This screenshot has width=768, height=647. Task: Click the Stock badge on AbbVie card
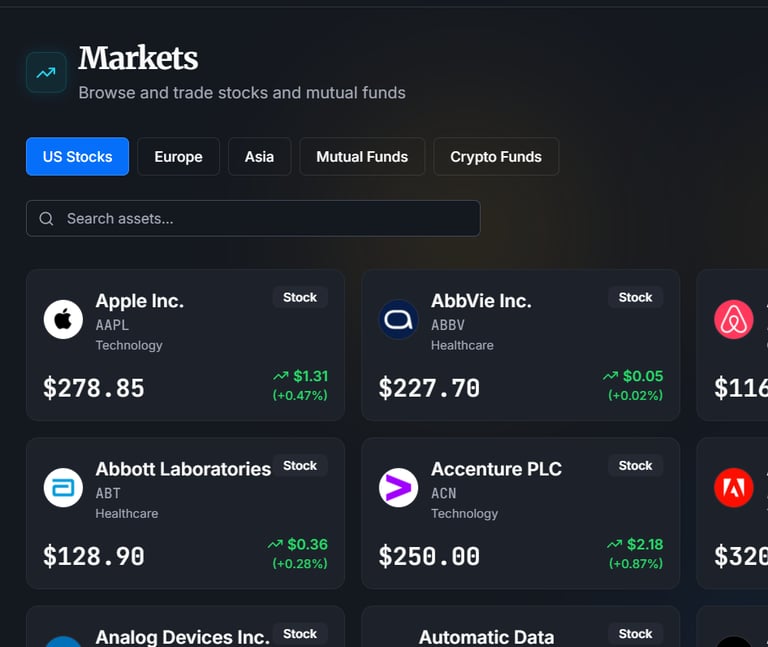(x=635, y=297)
